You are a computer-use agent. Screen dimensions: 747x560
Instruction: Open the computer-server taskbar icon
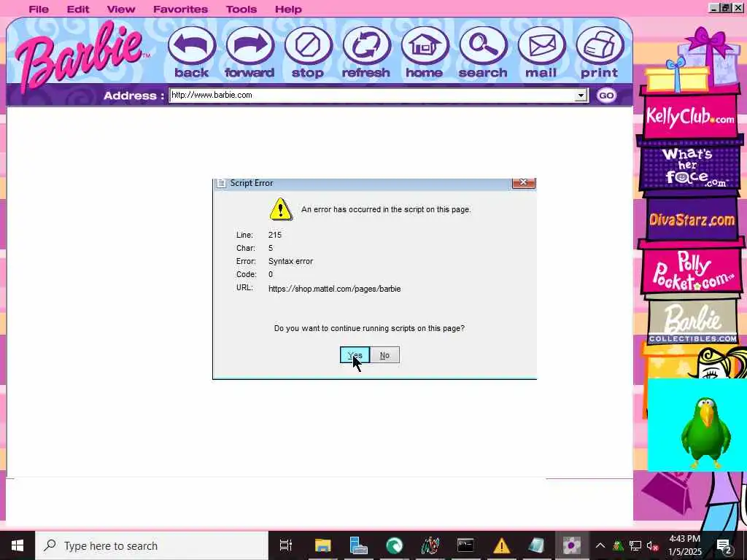[358, 545]
